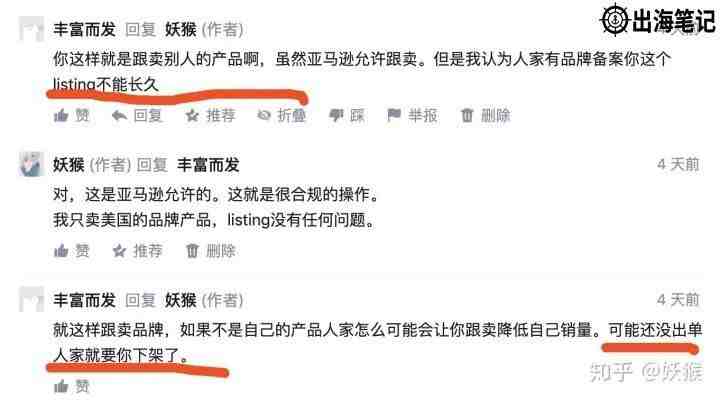The image size is (720, 401).
Task: Delete the author's reply via trash icon
Action: 192,250
